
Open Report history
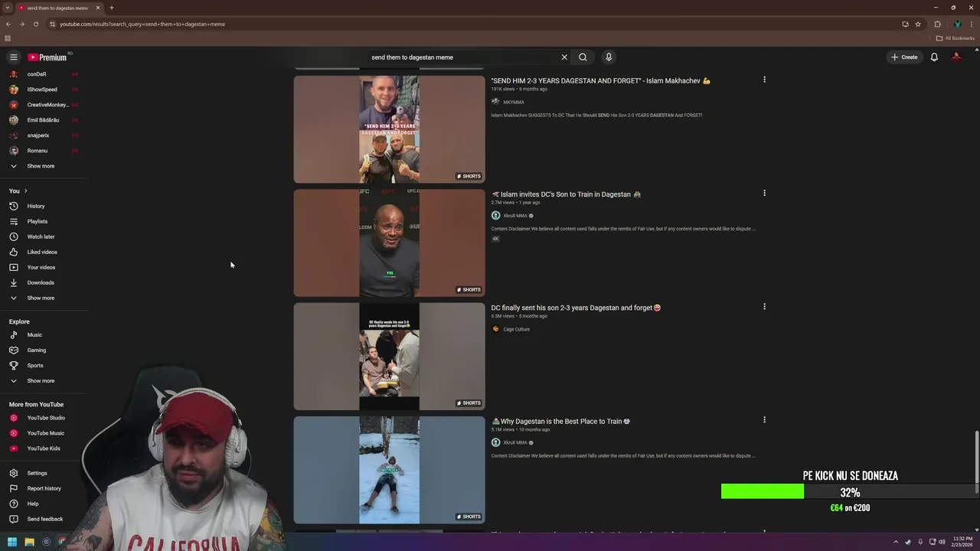44,488
